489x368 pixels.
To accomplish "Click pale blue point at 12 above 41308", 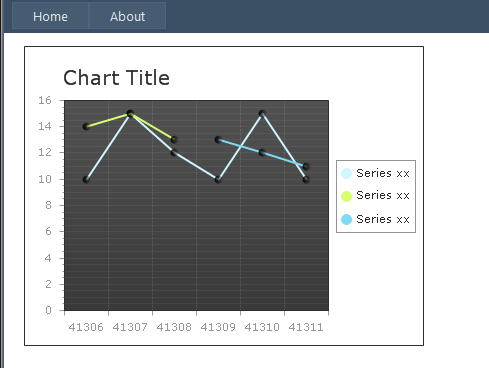I will point(174,153).
